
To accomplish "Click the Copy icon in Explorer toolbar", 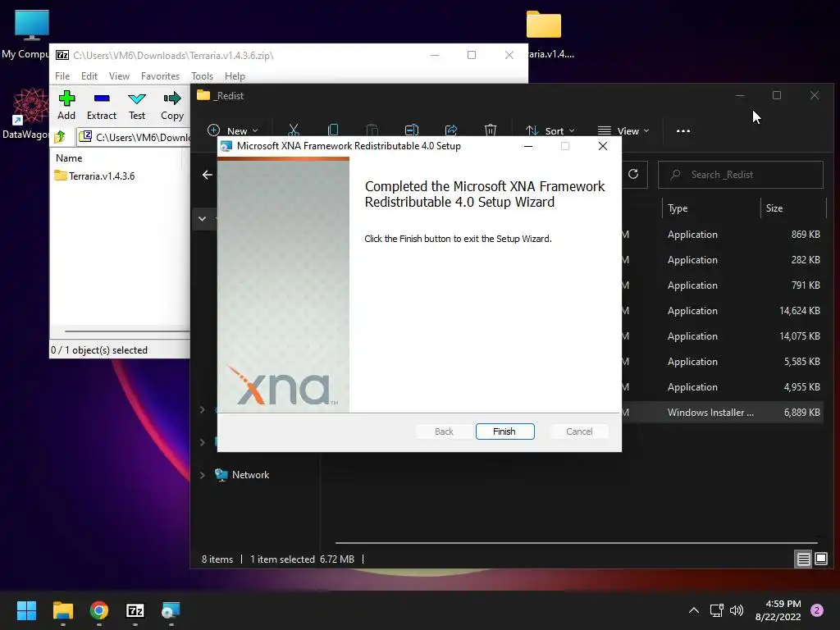I will click(x=333, y=130).
